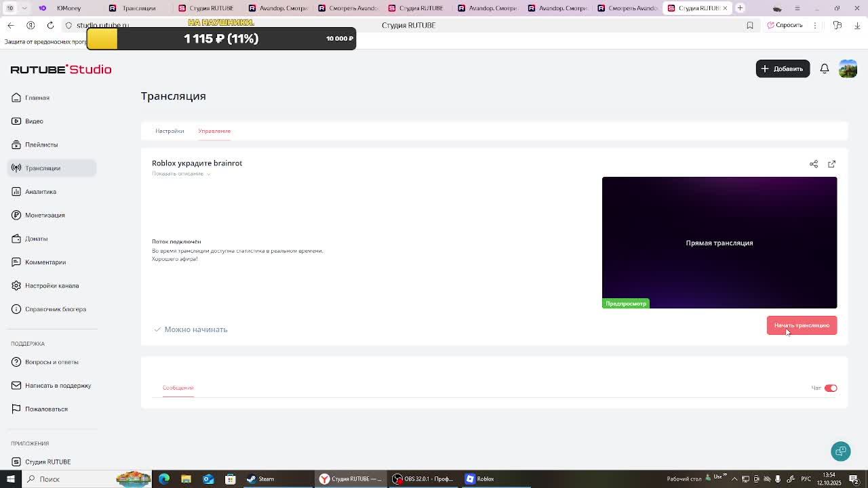Open the browser side panel

837,25
